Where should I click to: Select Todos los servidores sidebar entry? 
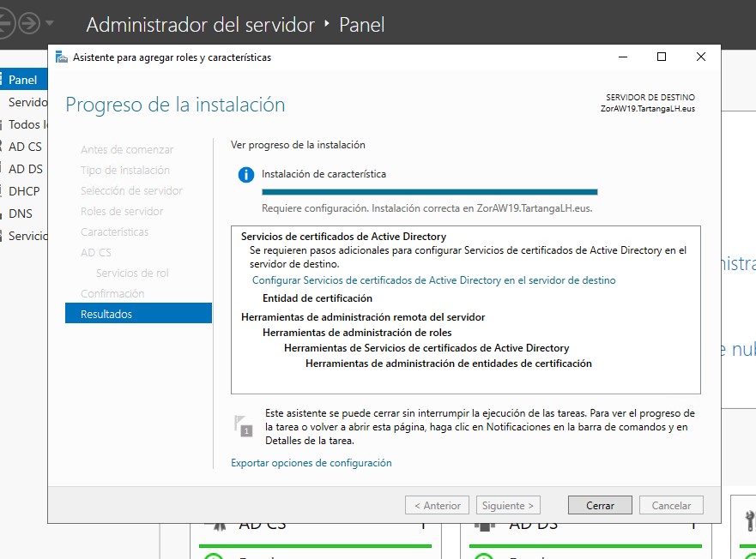click(24, 124)
